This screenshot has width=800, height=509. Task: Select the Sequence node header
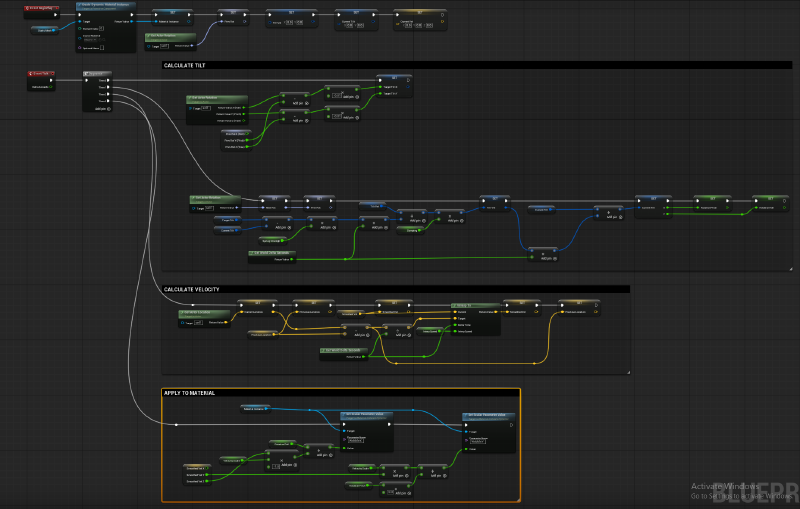tap(100, 73)
